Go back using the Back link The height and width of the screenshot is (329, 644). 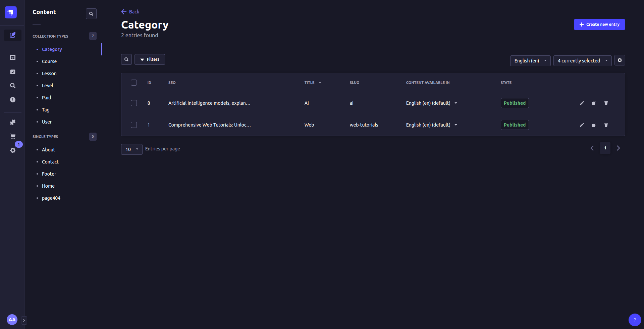tap(130, 11)
